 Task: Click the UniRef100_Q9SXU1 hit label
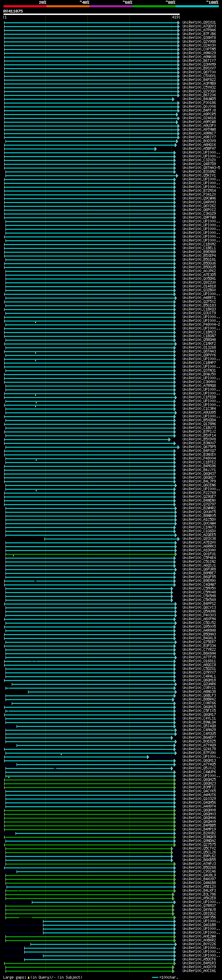[x=199, y=23]
